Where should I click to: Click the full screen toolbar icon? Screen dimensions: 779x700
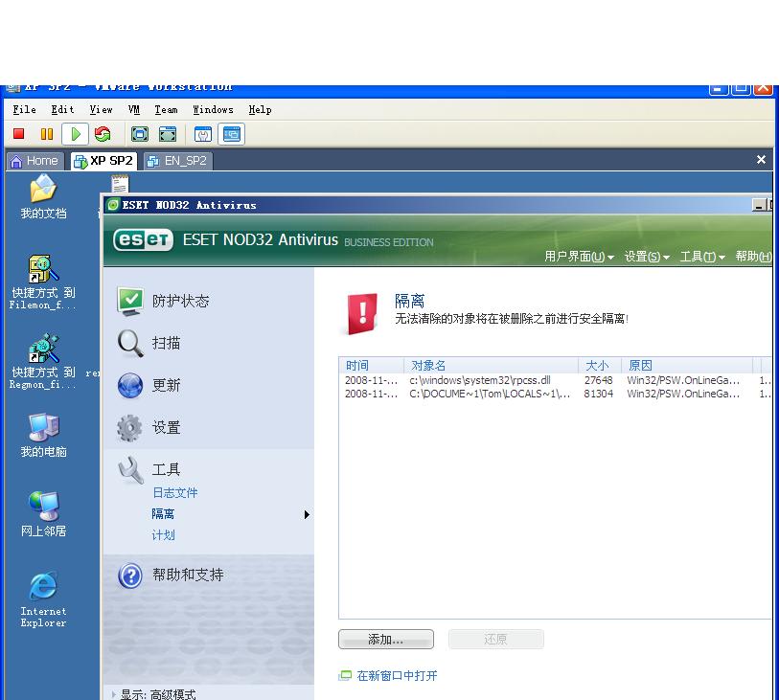click(x=140, y=133)
